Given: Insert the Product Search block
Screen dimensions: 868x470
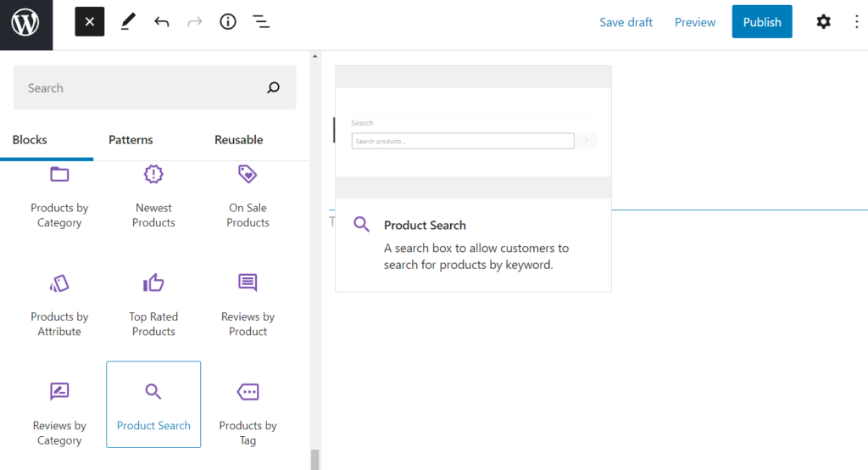Looking at the screenshot, I should 153,405.
